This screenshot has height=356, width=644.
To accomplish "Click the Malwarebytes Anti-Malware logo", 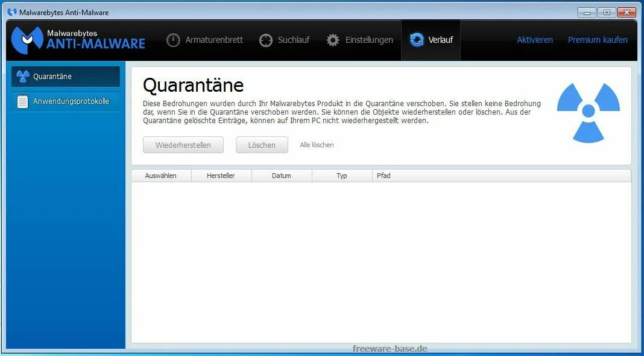I will pyautogui.click(x=78, y=40).
